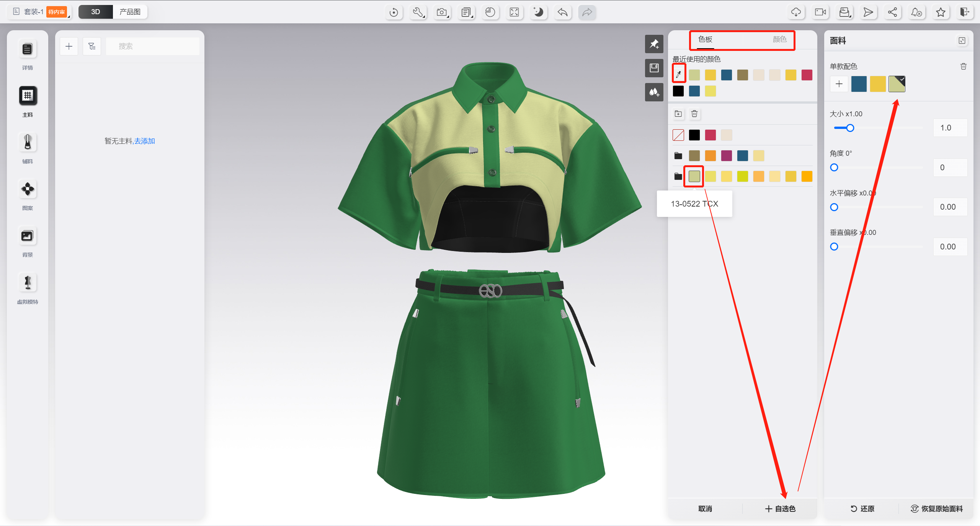Click the star favorite icon

point(941,12)
